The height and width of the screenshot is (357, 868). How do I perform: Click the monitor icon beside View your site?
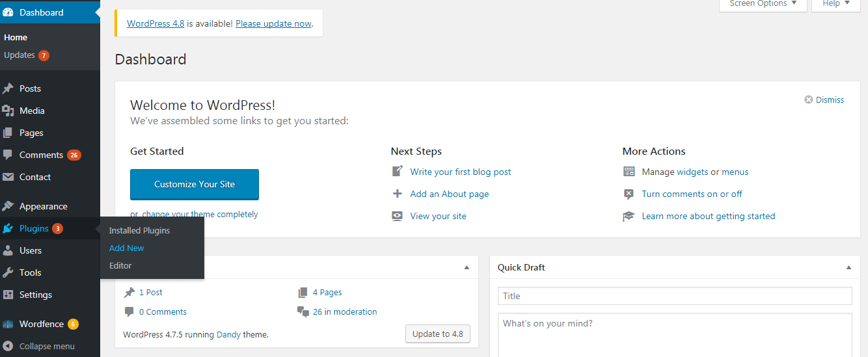click(398, 216)
